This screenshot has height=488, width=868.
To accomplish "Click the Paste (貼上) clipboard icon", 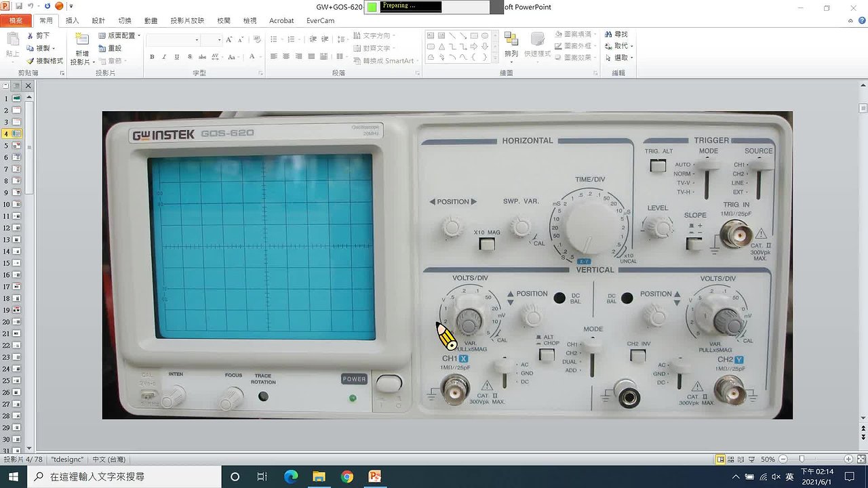I will point(12,39).
